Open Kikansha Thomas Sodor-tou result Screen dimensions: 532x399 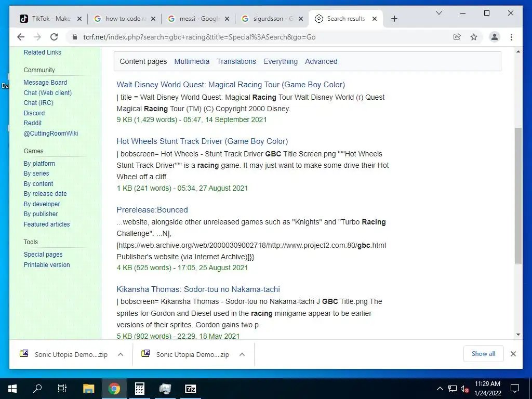click(198, 289)
